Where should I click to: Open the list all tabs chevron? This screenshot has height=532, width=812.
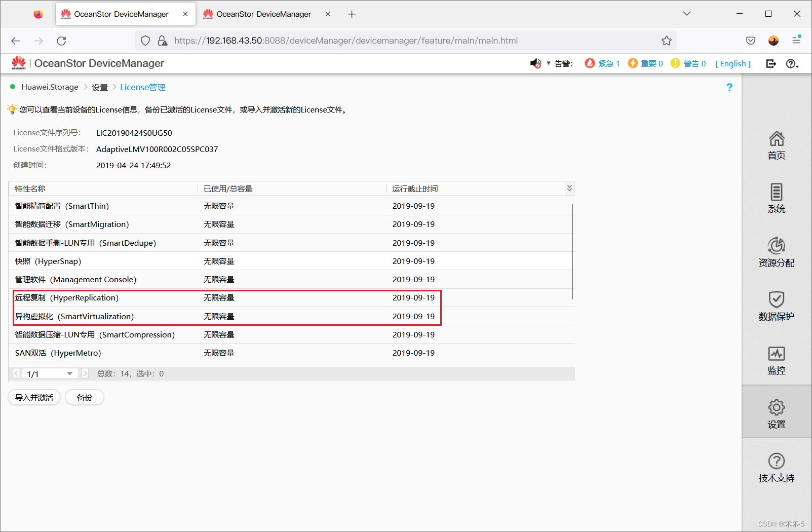click(x=687, y=14)
